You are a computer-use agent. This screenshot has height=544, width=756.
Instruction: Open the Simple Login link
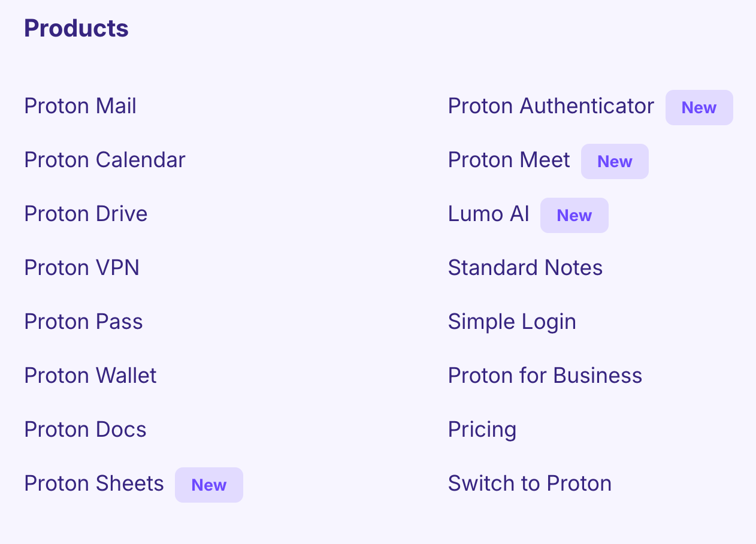coord(512,322)
